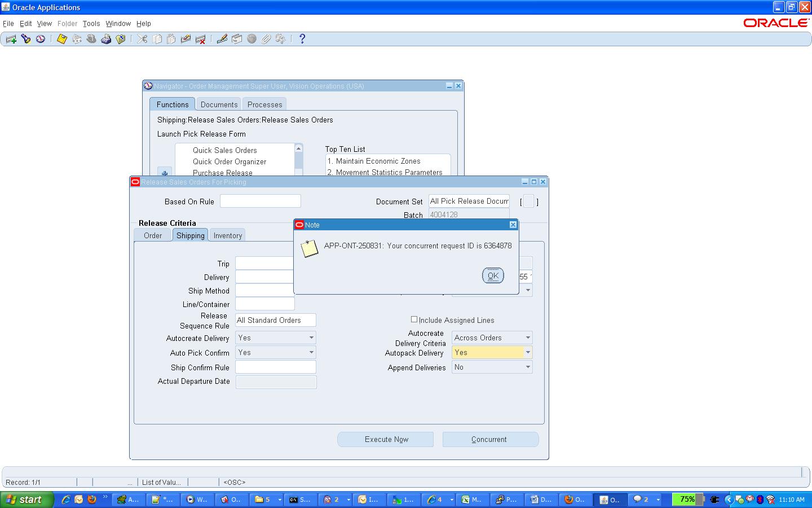Click the Zoom toolbar icon
Viewport: 812px width, 508px height.
click(237, 39)
